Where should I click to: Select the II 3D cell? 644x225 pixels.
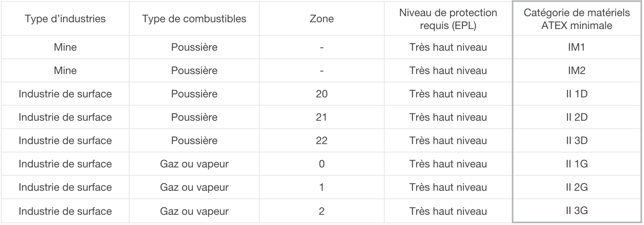pos(577,140)
